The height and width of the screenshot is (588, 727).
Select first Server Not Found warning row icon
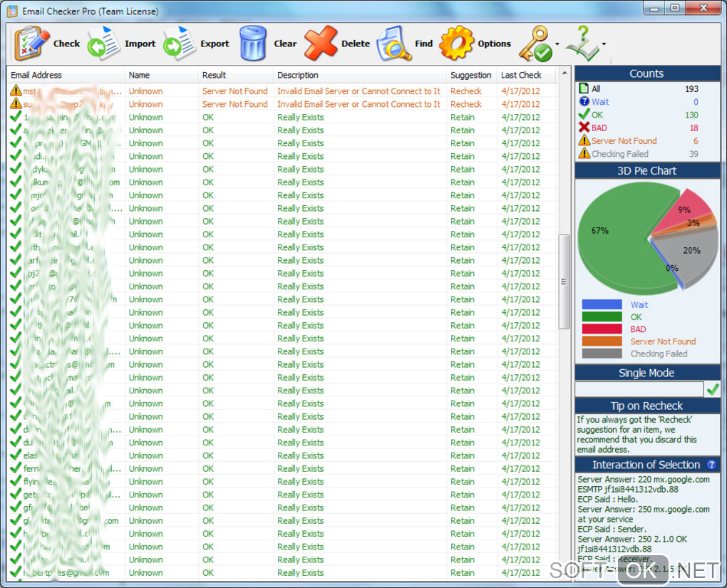(x=16, y=91)
